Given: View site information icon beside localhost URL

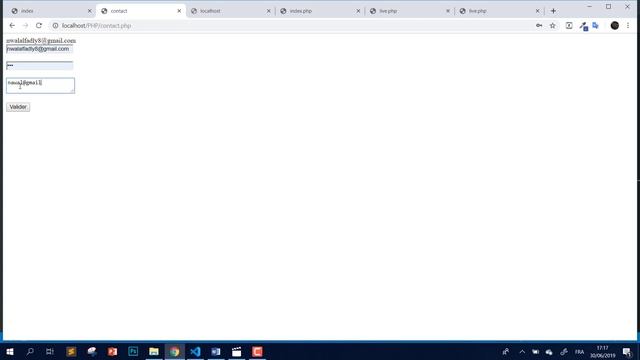Looking at the screenshot, I should pyautogui.click(x=55, y=25).
